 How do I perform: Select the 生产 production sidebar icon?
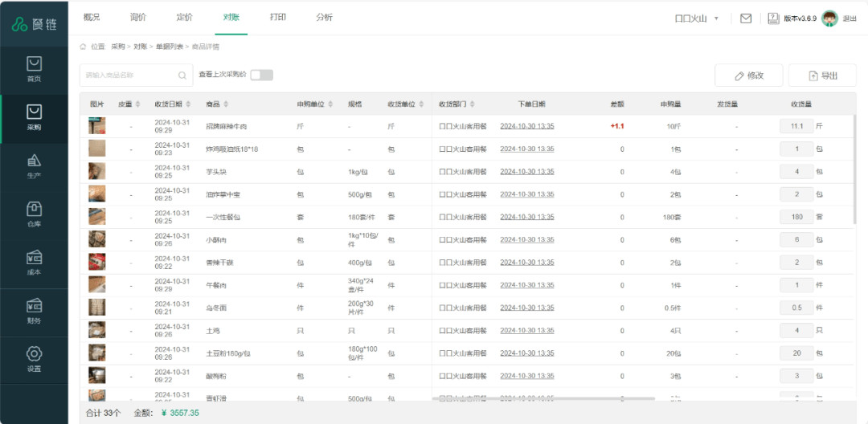click(34, 166)
